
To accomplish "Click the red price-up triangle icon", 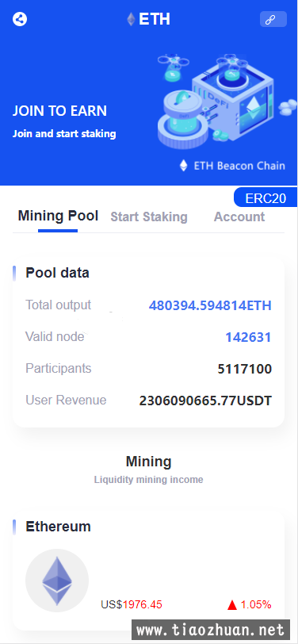I will [x=232, y=604].
